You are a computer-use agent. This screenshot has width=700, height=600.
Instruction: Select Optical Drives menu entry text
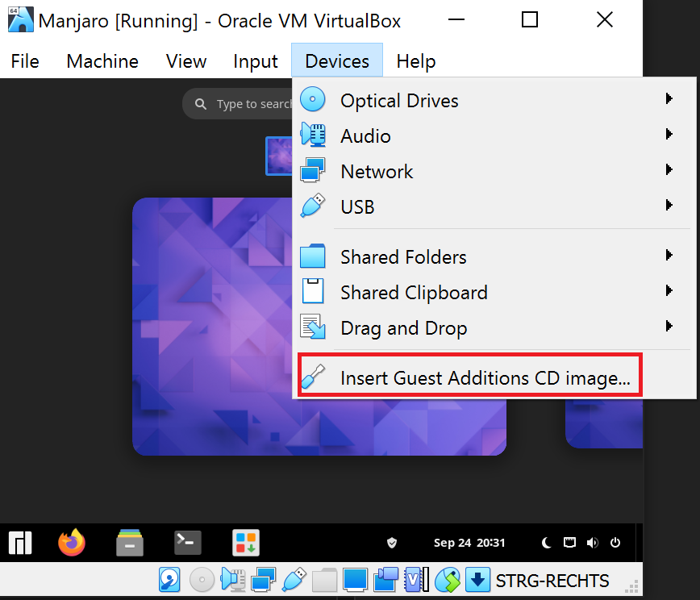click(x=399, y=101)
